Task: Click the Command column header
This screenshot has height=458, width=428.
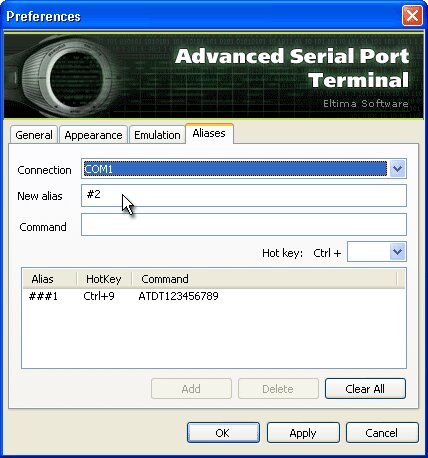Action: [x=264, y=279]
